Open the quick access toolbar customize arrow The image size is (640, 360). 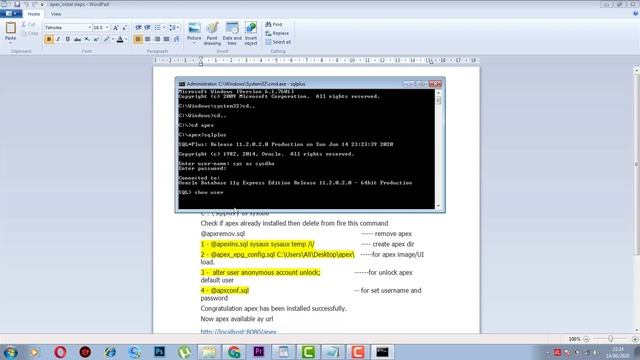(42, 4)
